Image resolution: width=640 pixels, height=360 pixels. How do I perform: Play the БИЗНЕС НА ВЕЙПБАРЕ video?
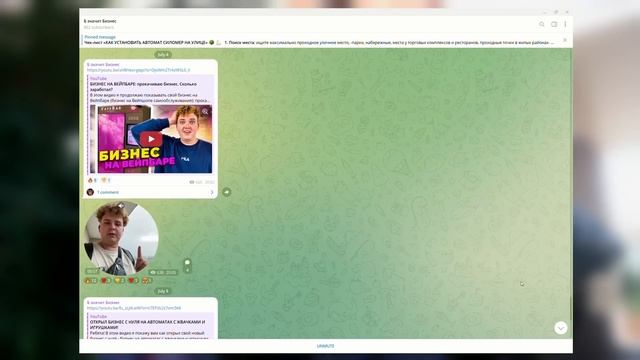click(x=151, y=139)
